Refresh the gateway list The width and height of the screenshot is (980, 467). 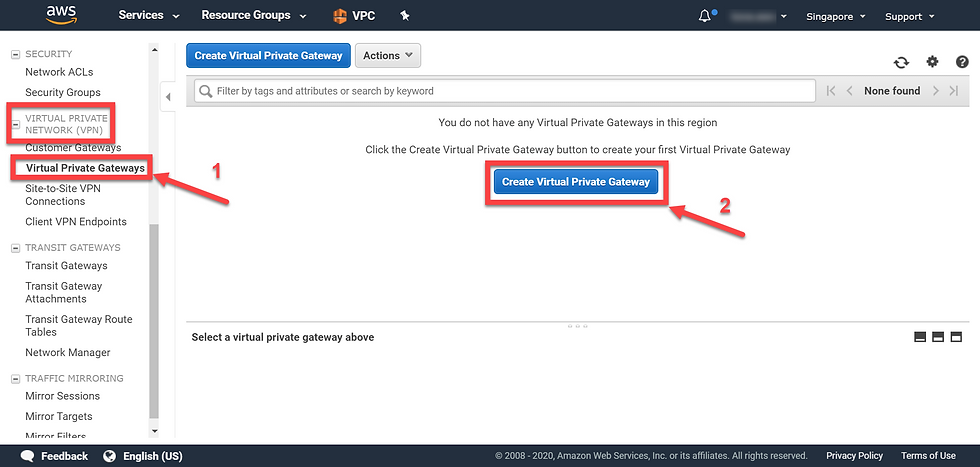click(901, 62)
